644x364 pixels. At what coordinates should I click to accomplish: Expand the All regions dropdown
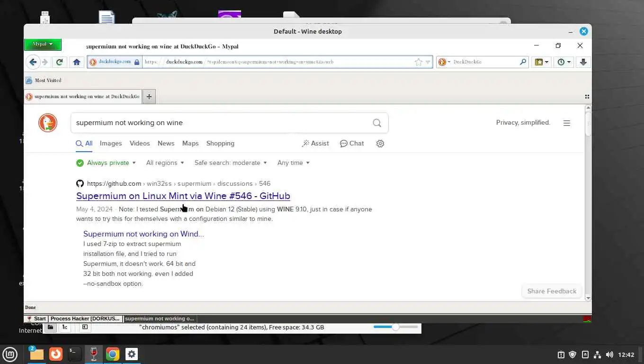[x=165, y=163]
